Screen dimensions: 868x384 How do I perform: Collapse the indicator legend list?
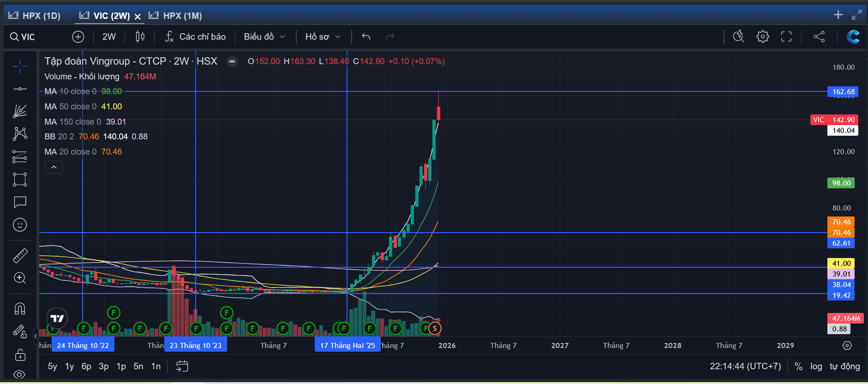point(54,167)
